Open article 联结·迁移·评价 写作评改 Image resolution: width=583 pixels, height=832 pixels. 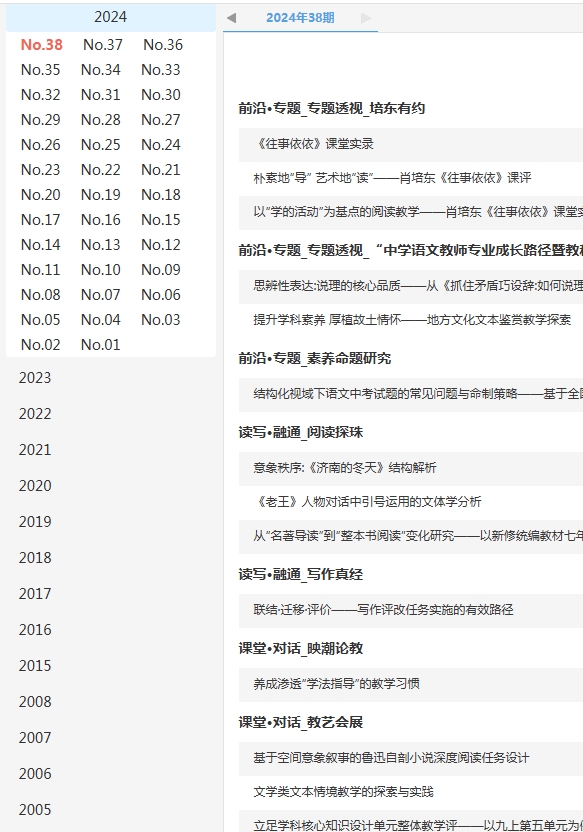(x=383, y=610)
